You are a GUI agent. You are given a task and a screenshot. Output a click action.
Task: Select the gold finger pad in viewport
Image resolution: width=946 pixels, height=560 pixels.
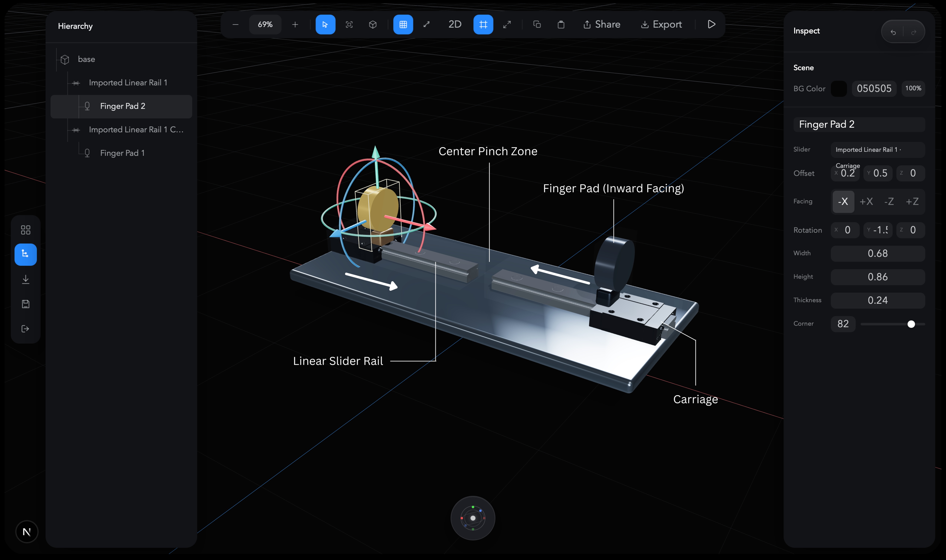pos(378,208)
